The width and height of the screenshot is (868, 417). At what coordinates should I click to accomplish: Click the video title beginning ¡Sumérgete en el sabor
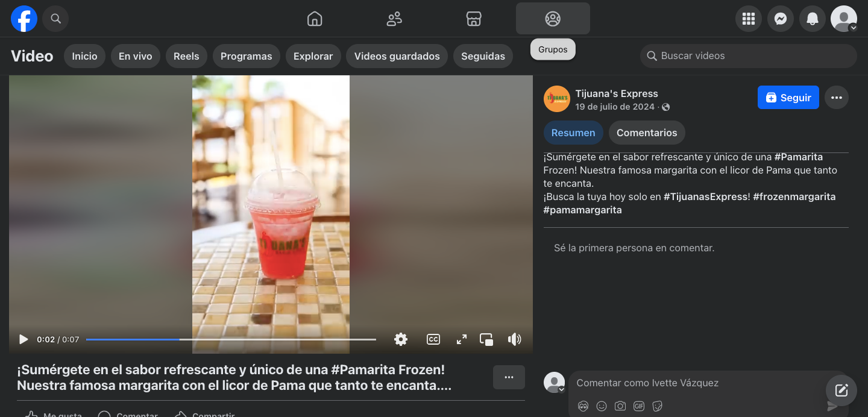(234, 377)
